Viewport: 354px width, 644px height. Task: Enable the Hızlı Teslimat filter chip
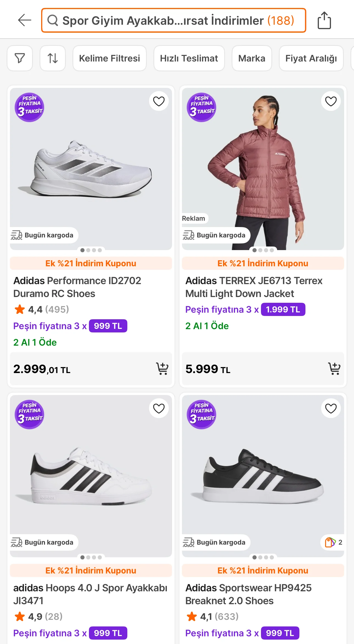point(189,58)
